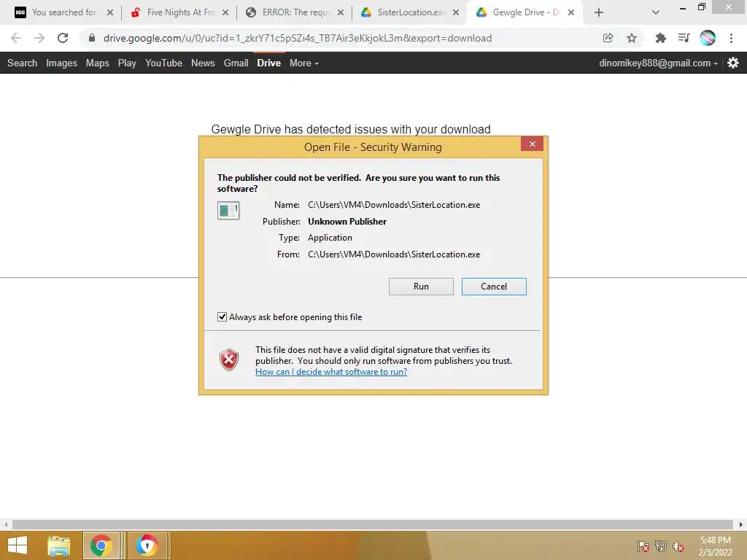
Task: Click the Gewgle Drive has detected issues heading
Action: pos(351,129)
